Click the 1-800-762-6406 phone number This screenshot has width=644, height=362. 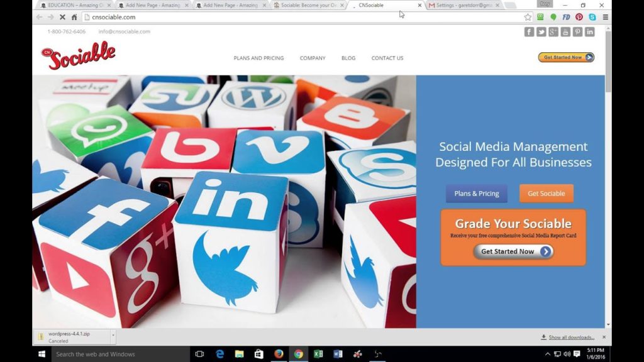(67, 31)
